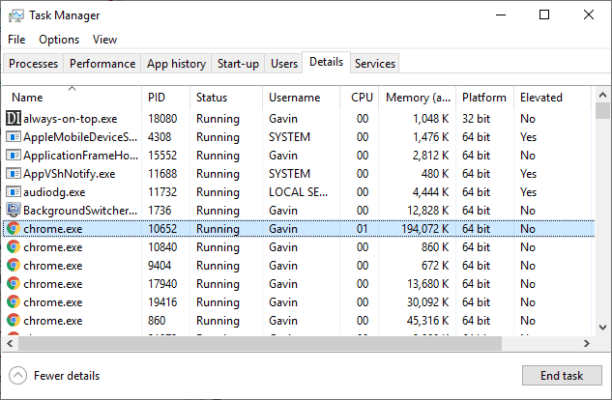This screenshot has width=612, height=400.
Task: Click the AppVShNotify.exe icon
Action: click(x=13, y=173)
